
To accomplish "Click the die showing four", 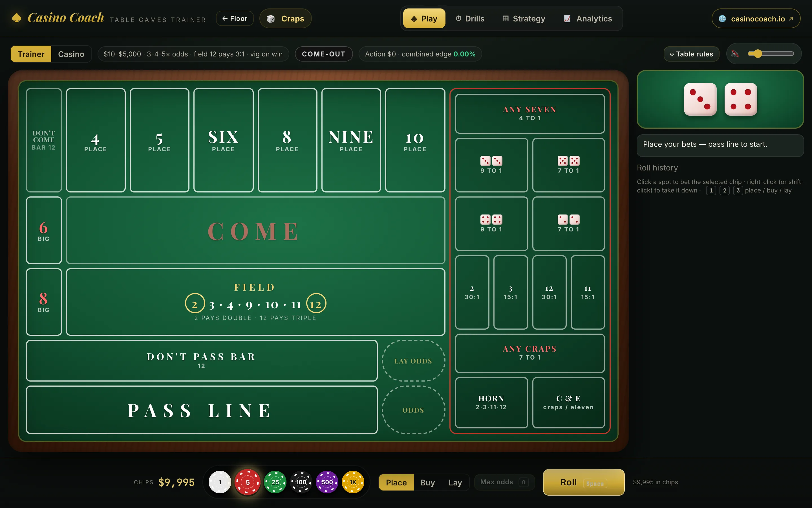I will click(741, 99).
